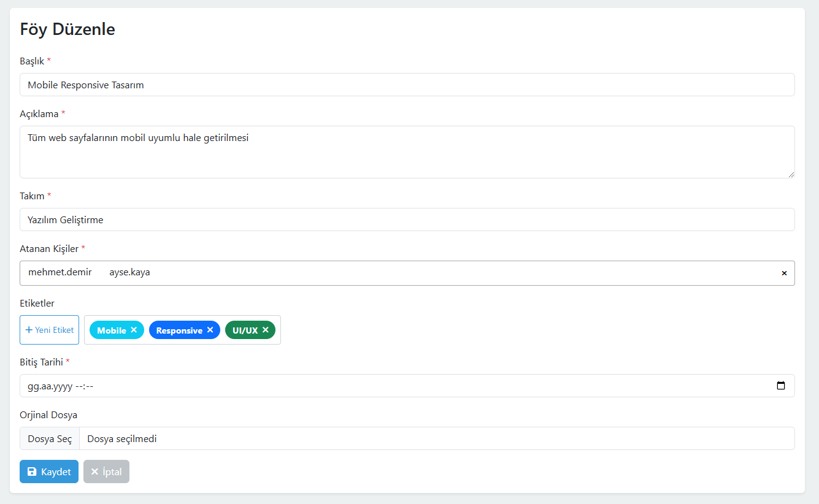This screenshot has width=819, height=504.
Task: Click the plus icon in Yeni Etiket
Action: (x=29, y=330)
